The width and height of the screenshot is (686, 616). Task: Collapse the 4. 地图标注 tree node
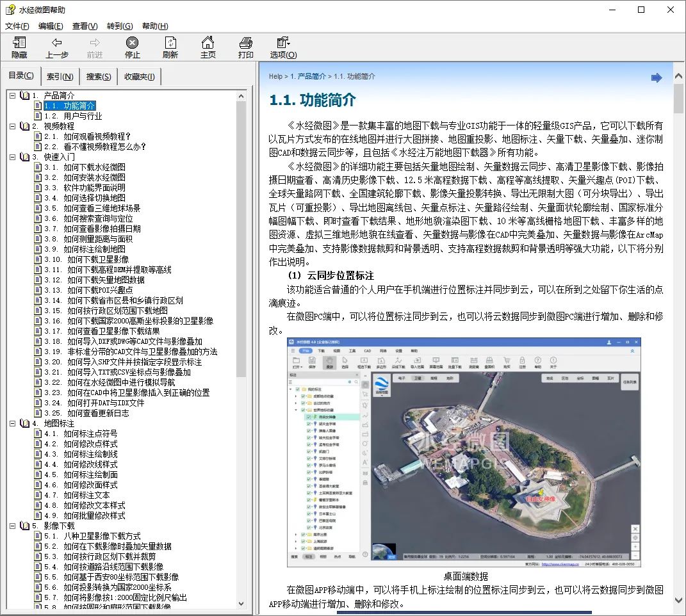point(13,423)
